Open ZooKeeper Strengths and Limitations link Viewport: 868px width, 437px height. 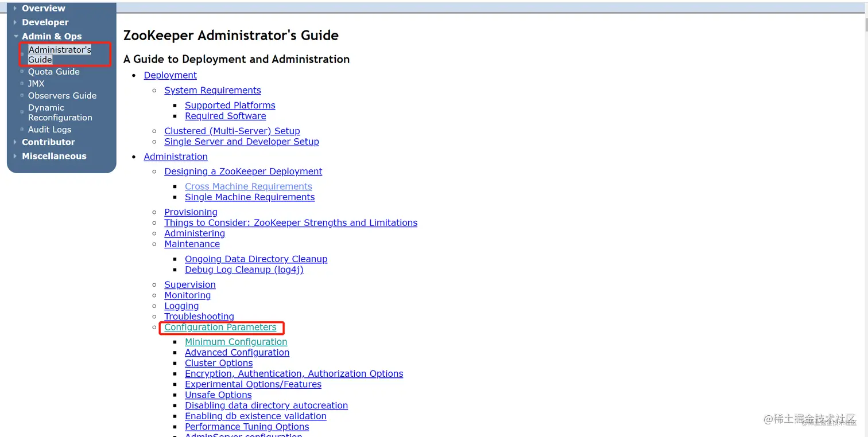(291, 223)
